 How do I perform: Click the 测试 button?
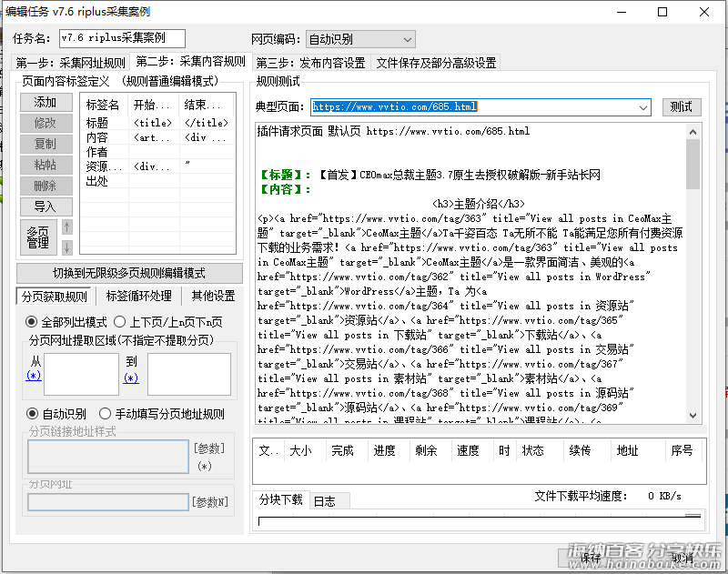(x=681, y=107)
